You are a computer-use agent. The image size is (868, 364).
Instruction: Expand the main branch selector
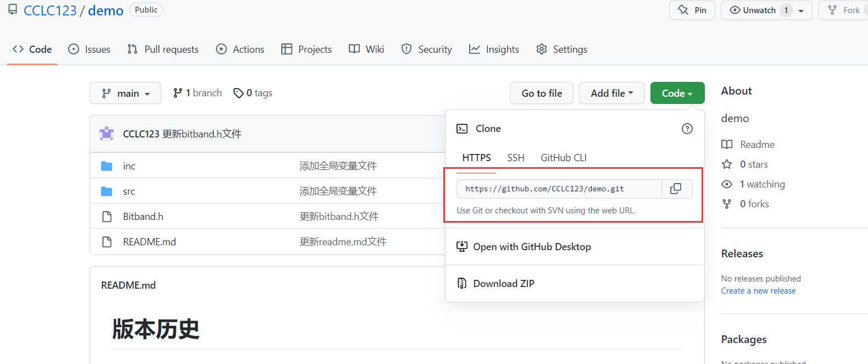click(x=125, y=93)
